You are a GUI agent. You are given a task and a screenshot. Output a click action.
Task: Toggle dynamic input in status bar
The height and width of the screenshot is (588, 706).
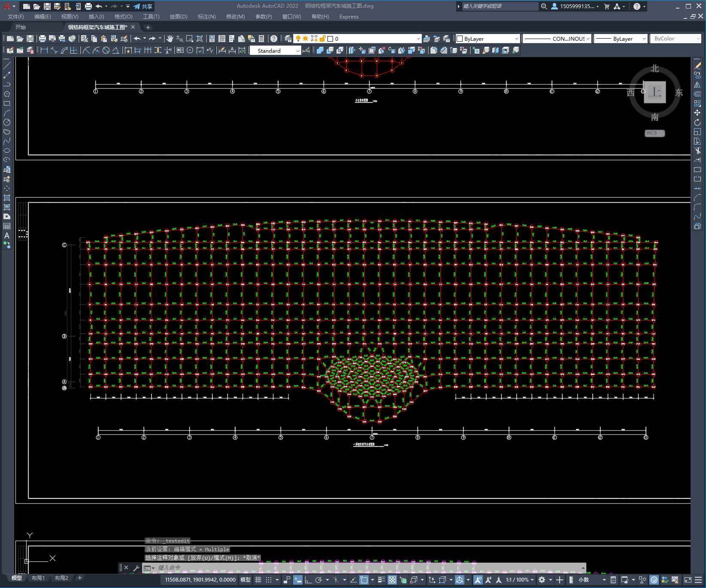[297, 580]
